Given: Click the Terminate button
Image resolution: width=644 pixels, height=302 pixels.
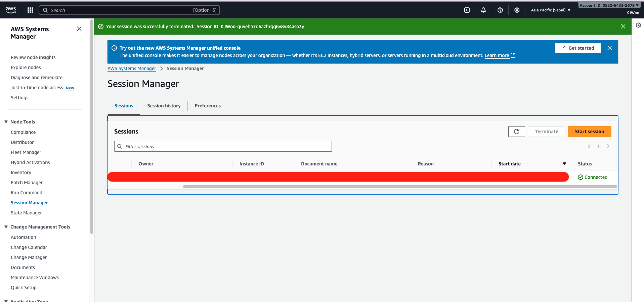Looking at the screenshot, I should click(547, 132).
